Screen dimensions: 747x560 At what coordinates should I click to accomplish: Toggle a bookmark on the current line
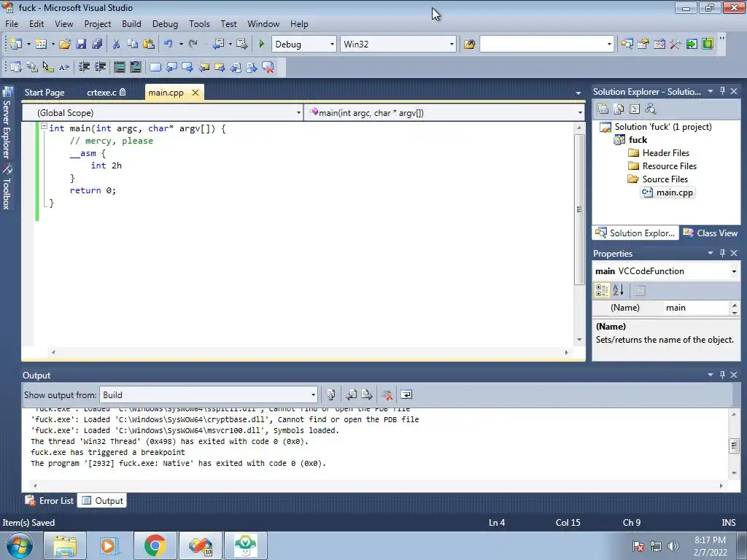click(x=155, y=67)
